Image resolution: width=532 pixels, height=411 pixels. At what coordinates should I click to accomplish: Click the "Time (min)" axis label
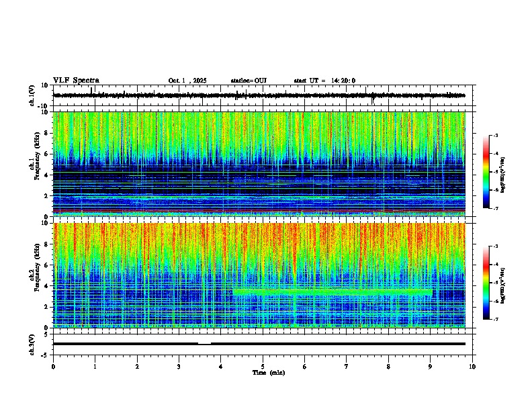coord(269,373)
